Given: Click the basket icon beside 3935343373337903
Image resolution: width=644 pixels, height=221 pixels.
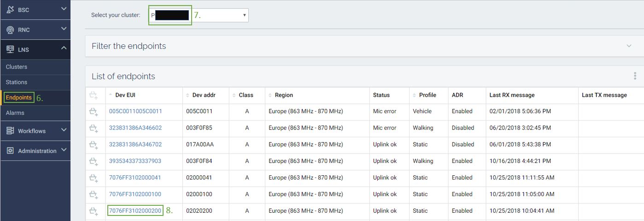Looking at the screenshot, I should tap(94, 161).
